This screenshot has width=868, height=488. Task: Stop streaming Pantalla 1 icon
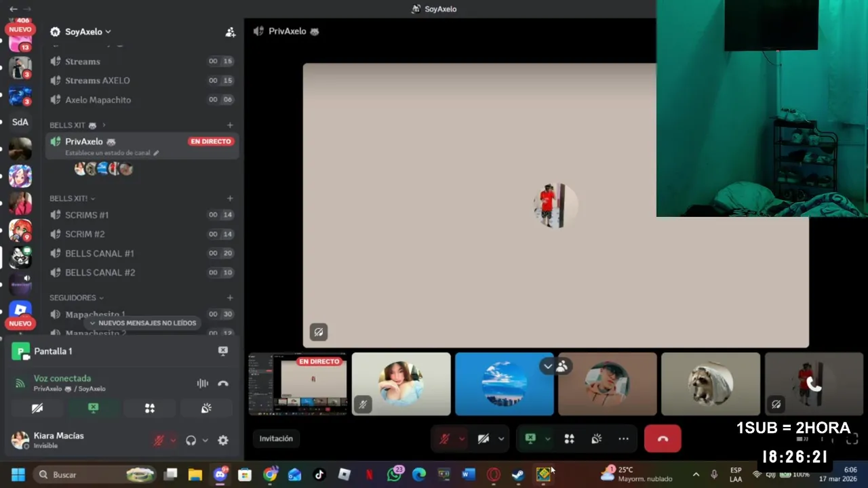coord(223,351)
